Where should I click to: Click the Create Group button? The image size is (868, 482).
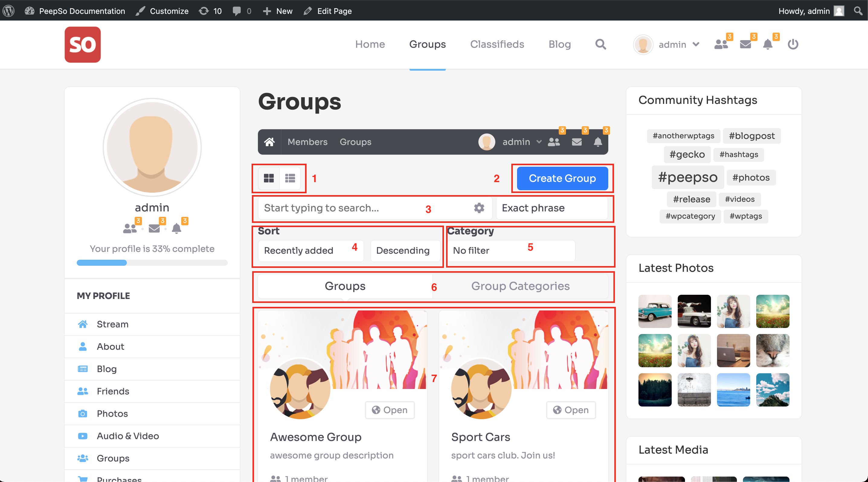[x=562, y=178]
